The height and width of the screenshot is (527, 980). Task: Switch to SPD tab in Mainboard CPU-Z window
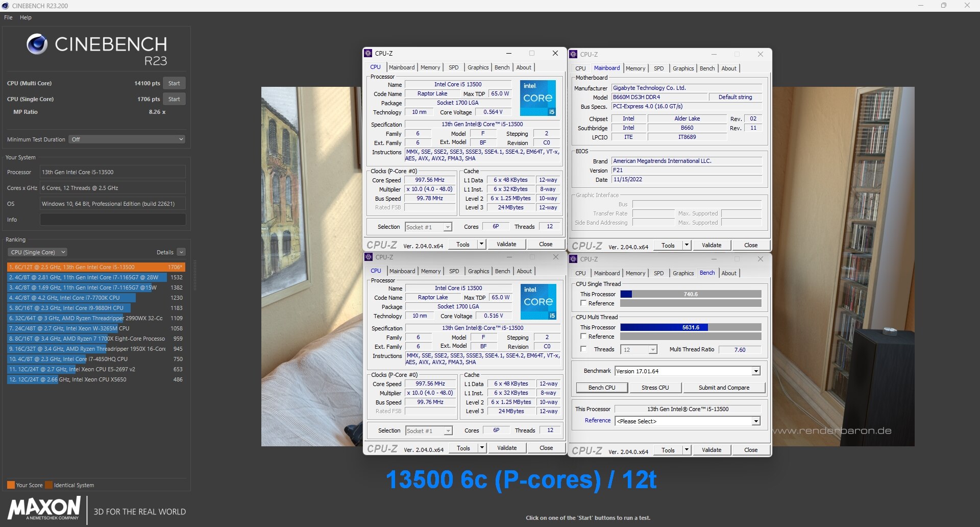pyautogui.click(x=658, y=68)
